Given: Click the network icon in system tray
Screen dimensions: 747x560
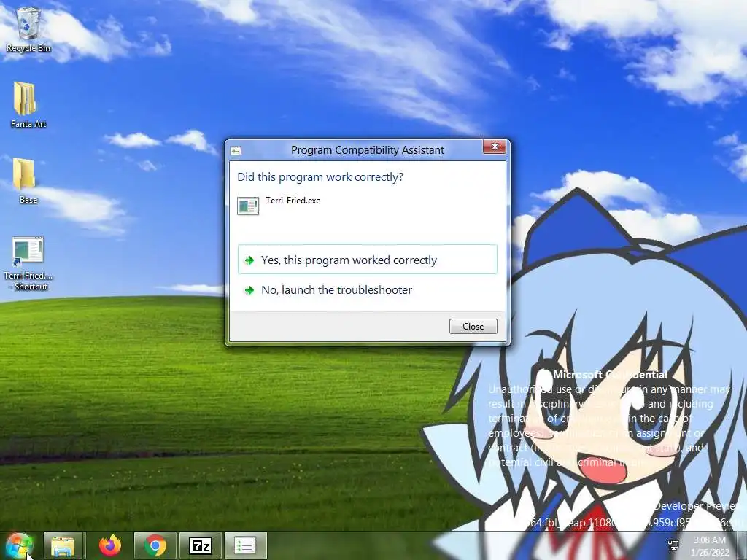Looking at the screenshot, I should [x=673, y=545].
